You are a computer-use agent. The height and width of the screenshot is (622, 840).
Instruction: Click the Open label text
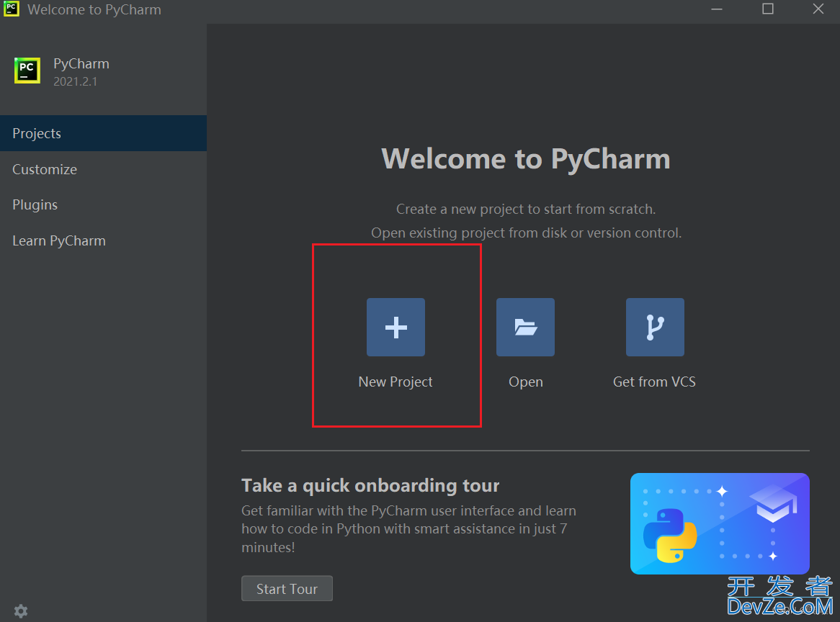click(525, 382)
